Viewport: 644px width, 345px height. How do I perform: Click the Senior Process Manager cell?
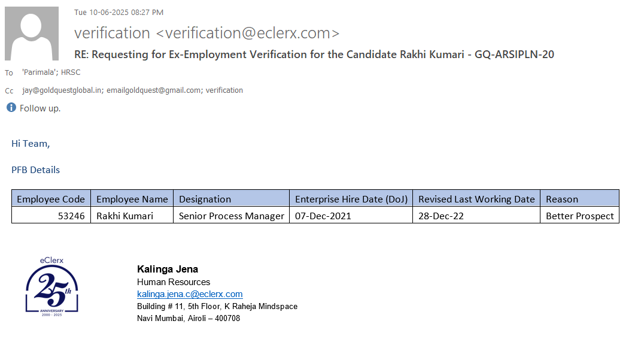[231, 216]
